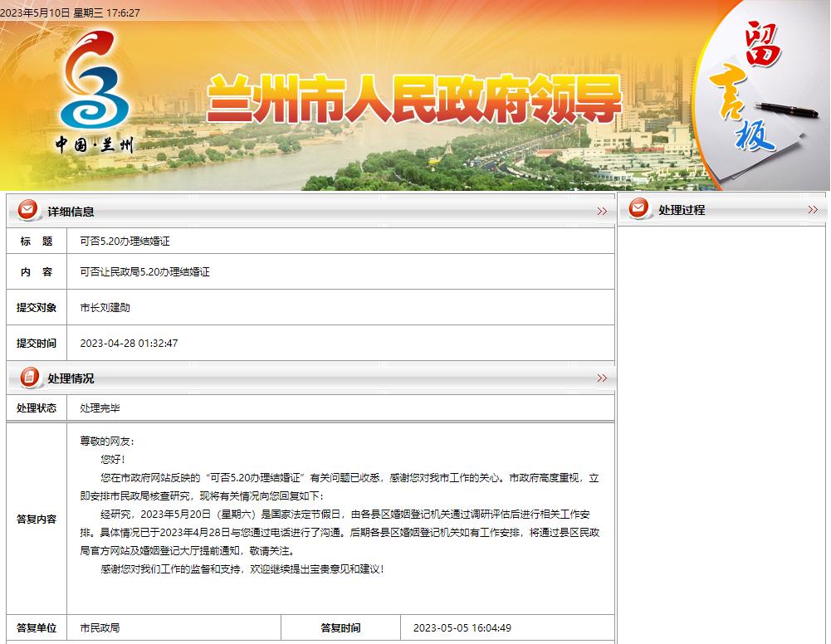Expand the 处理过程 panel via its double-arrow
This screenshot has width=831, height=644.
[811, 211]
